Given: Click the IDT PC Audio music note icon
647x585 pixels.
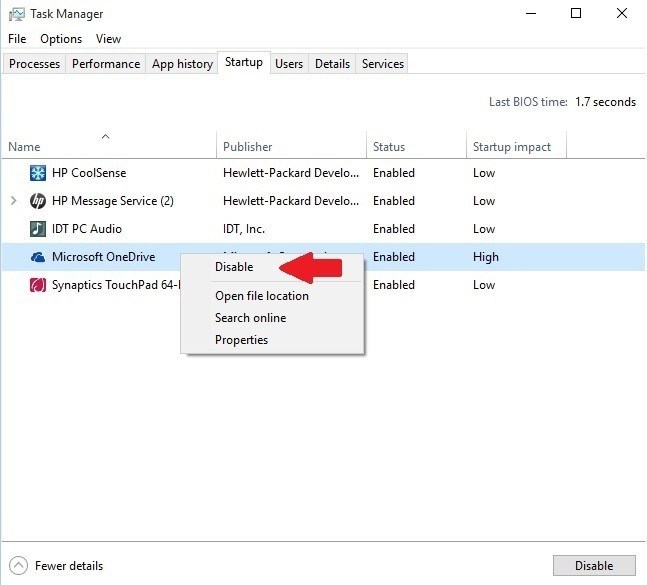Looking at the screenshot, I should click(38, 229).
